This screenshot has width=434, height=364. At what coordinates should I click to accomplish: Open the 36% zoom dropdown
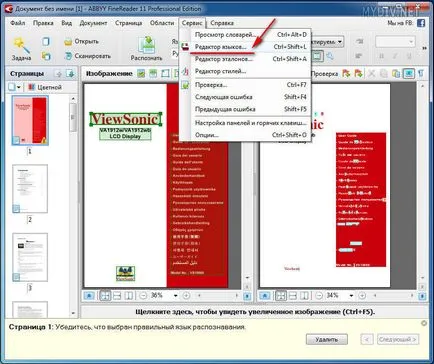175,296
